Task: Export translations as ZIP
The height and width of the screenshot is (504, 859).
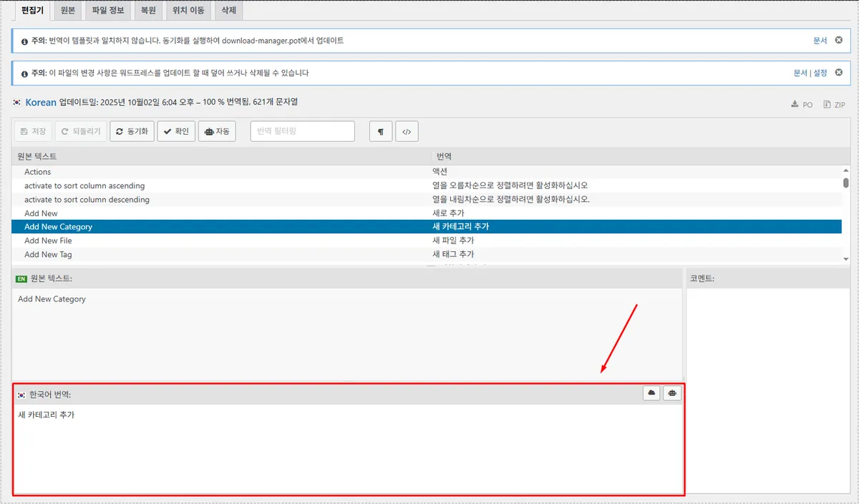Action: 834,104
